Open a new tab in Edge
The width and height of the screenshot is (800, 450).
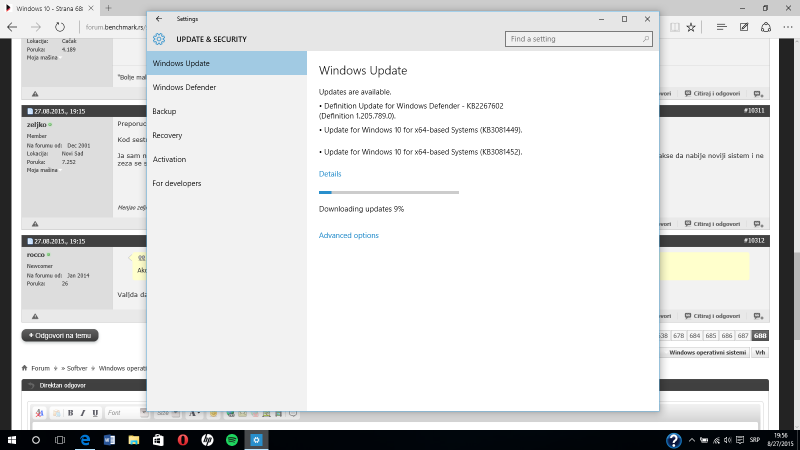(108, 8)
